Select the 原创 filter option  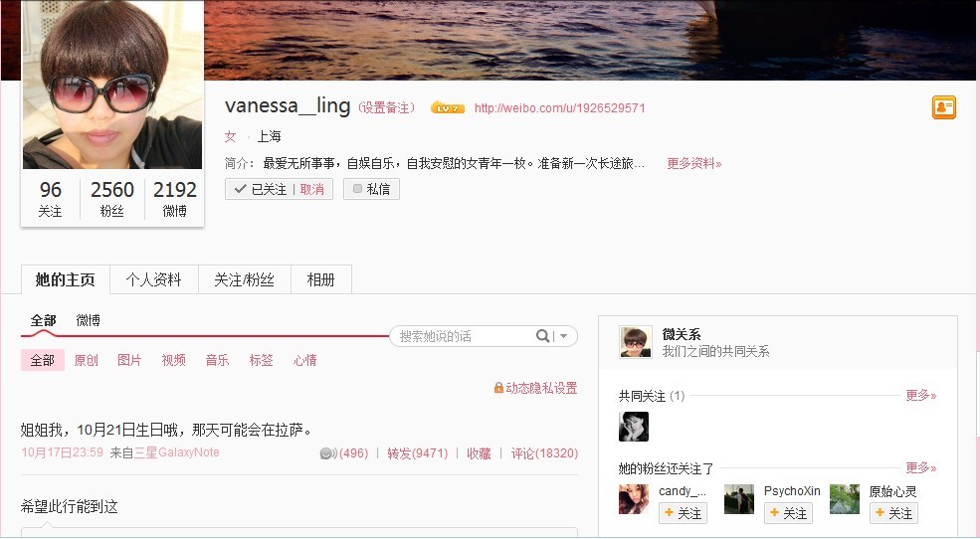(x=87, y=360)
